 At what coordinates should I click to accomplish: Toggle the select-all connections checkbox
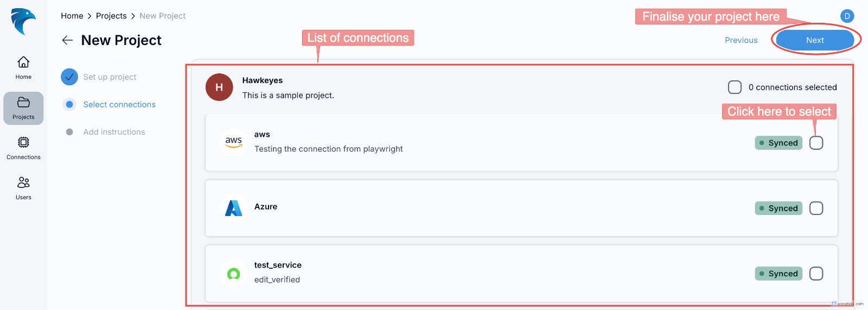(735, 87)
